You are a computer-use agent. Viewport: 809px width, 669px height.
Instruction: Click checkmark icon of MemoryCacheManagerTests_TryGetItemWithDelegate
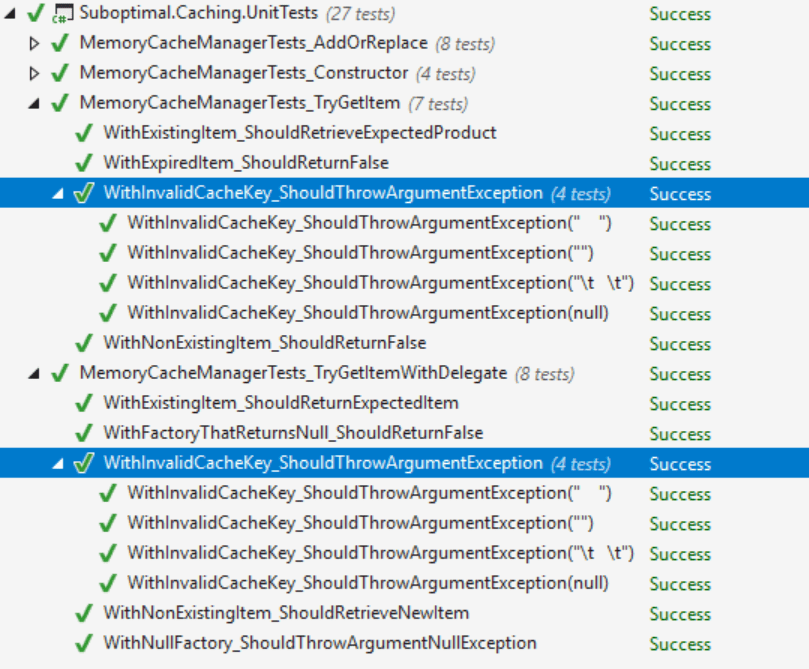pyautogui.click(x=60, y=372)
